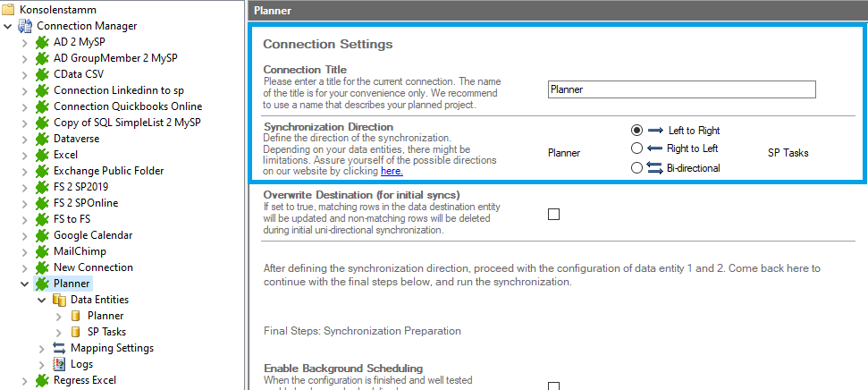Click the Mapping Settings arrows icon
Viewport: 868px width, 390px height.
(59, 348)
